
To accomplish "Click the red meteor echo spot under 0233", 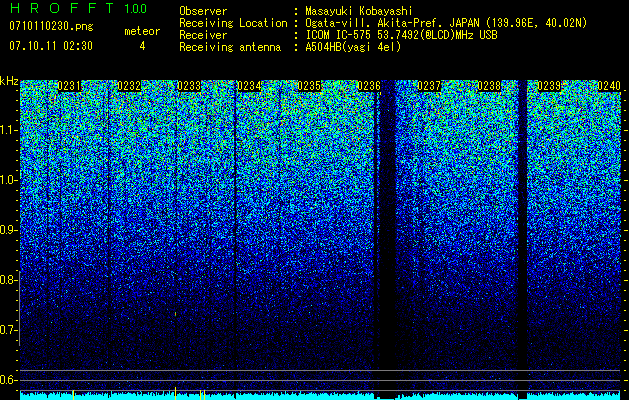I will [176, 314].
